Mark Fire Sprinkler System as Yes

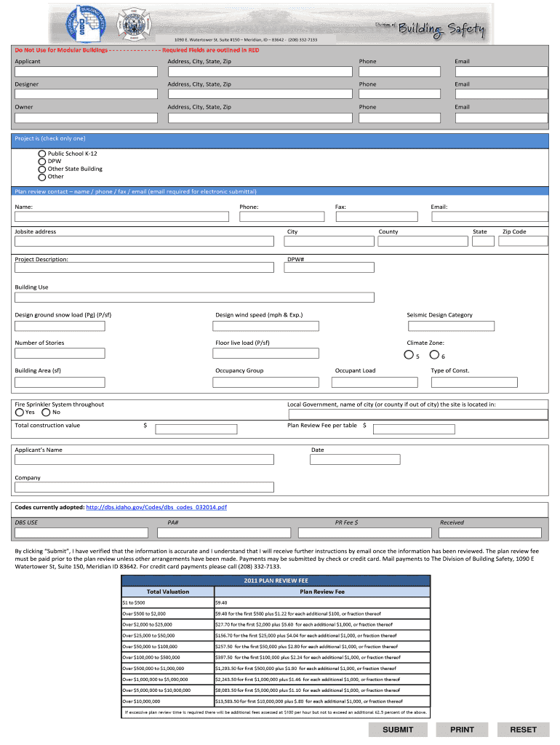[x=20, y=413]
